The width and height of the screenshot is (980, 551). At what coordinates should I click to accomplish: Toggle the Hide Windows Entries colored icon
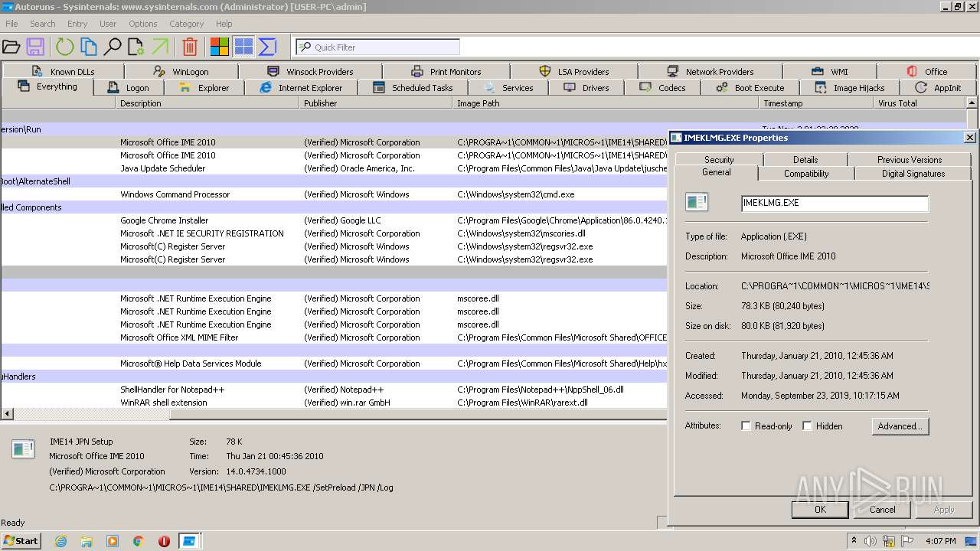click(x=220, y=47)
